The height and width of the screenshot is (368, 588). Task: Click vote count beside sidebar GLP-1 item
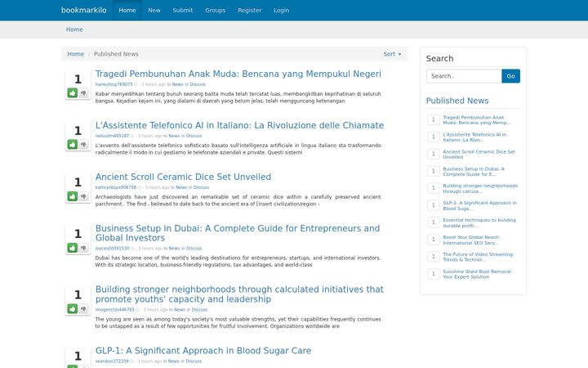pos(434,205)
